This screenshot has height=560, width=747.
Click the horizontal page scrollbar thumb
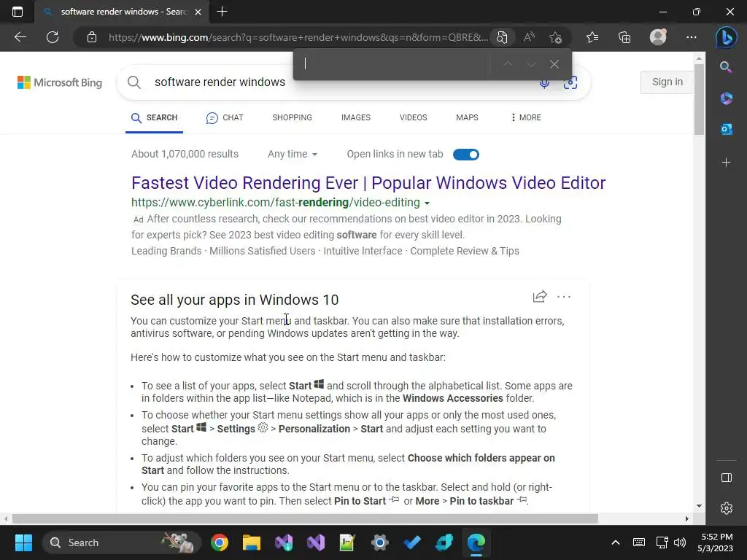click(305, 518)
